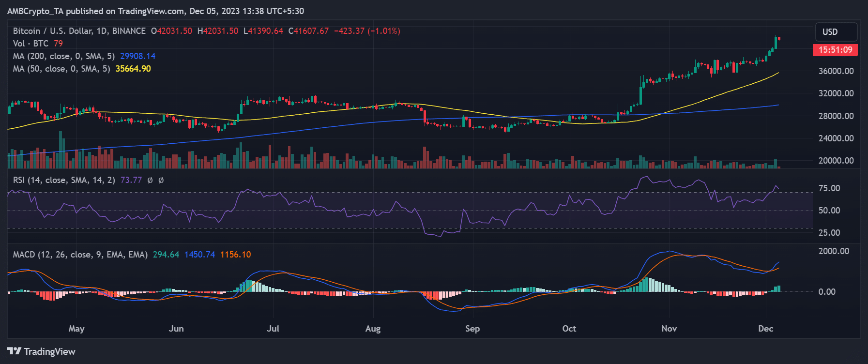Viewport: 868px width, 364px height.
Task: Click the 20000.00 price axis label
Action: (x=836, y=161)
